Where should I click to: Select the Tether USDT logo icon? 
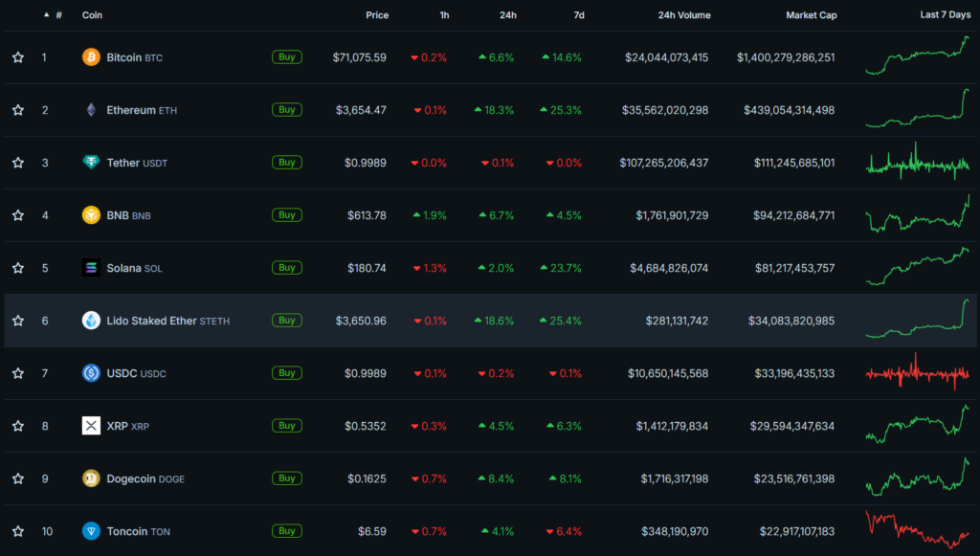click(91, 162)
